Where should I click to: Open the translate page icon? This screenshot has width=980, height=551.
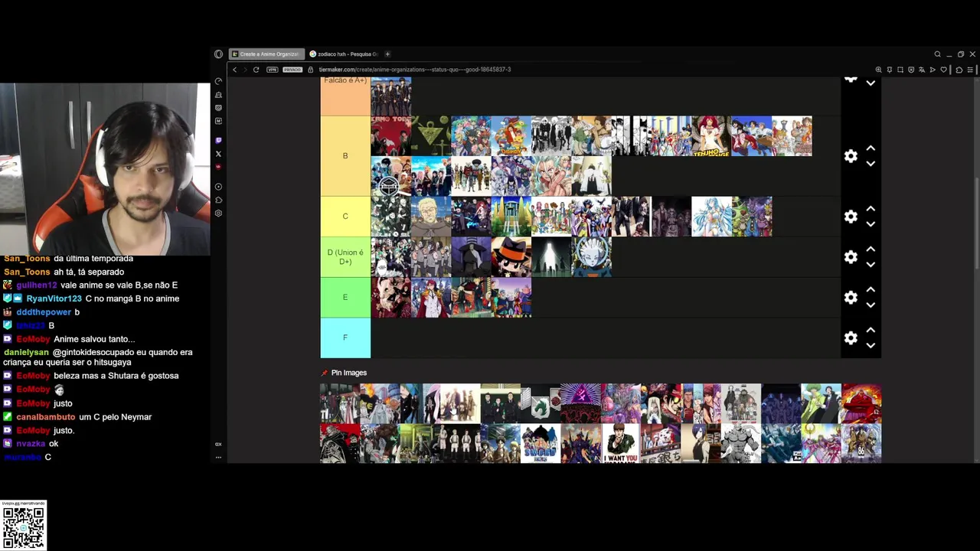click(922, 70)
